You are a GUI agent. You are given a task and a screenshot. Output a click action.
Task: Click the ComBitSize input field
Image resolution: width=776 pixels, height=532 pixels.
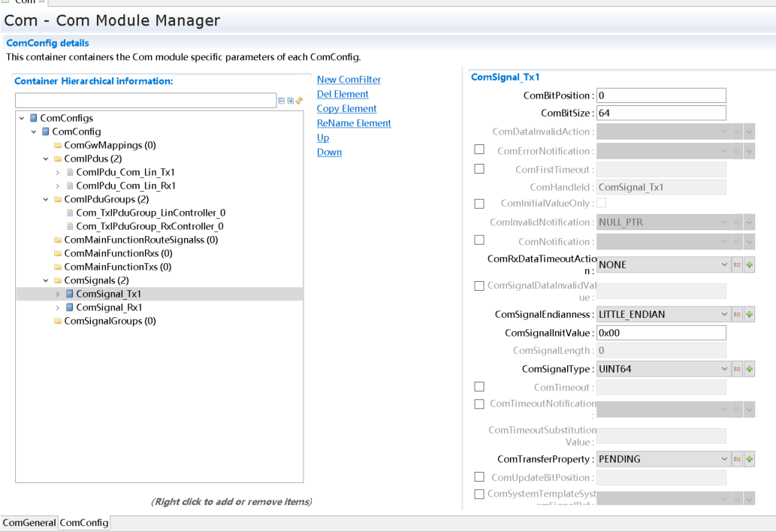(x=661, y=113)
